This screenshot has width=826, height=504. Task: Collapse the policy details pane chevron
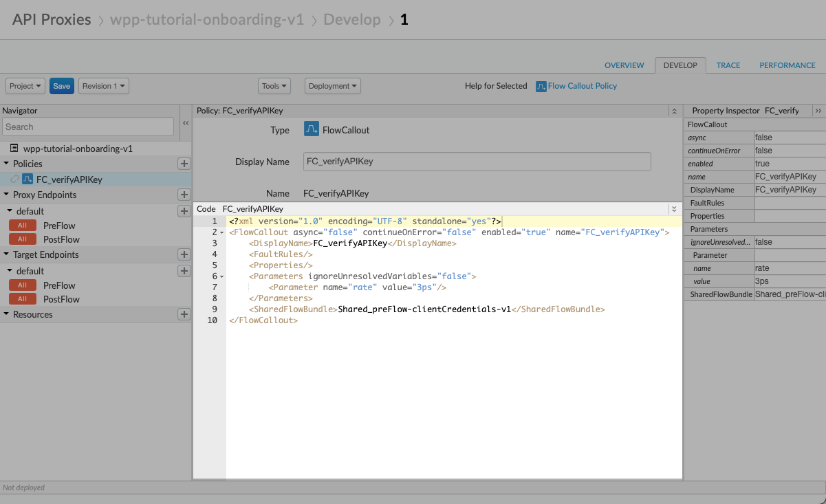coord(674,111)
